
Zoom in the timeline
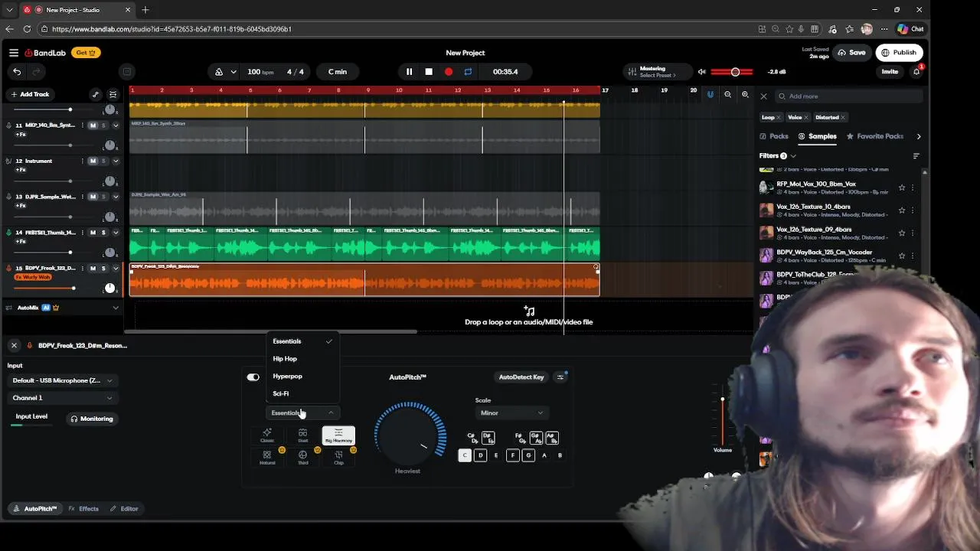click(x=745, y=95)
